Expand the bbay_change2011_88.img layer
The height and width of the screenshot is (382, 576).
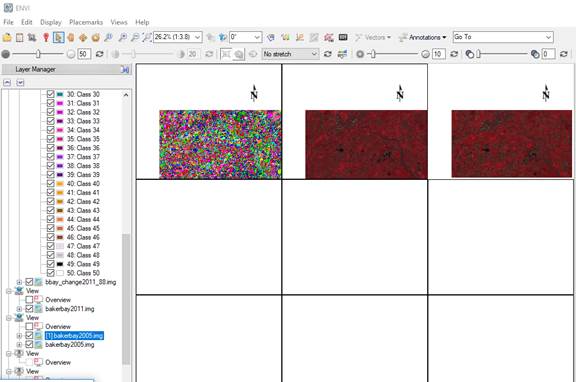click(19, 282)
